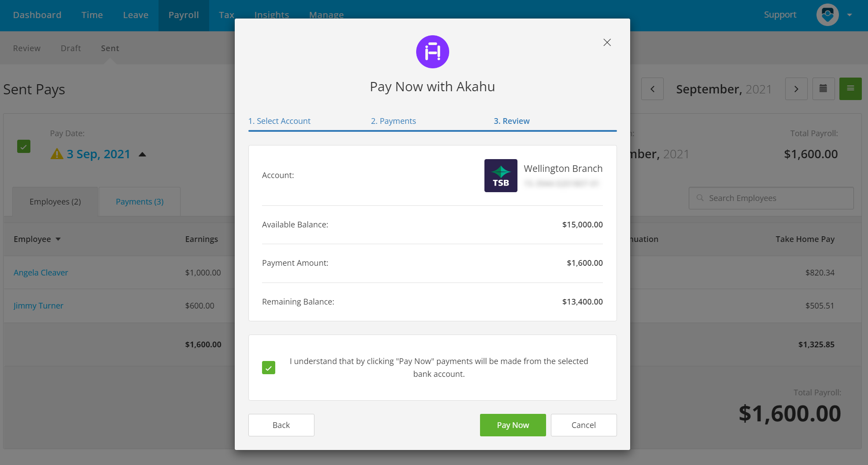Collapse the 3 Sep, 2021 pay arrow
868x465 pixels.
pos(142,154)
